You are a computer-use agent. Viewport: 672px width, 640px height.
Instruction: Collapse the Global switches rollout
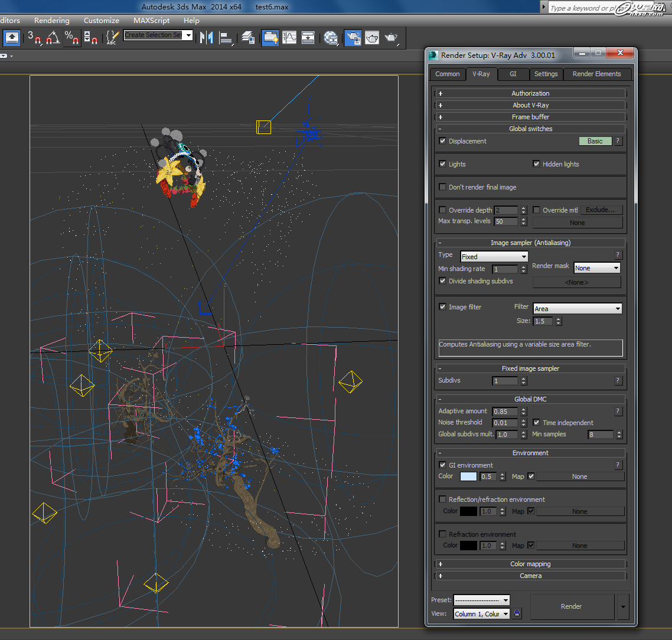pos(530,129)
